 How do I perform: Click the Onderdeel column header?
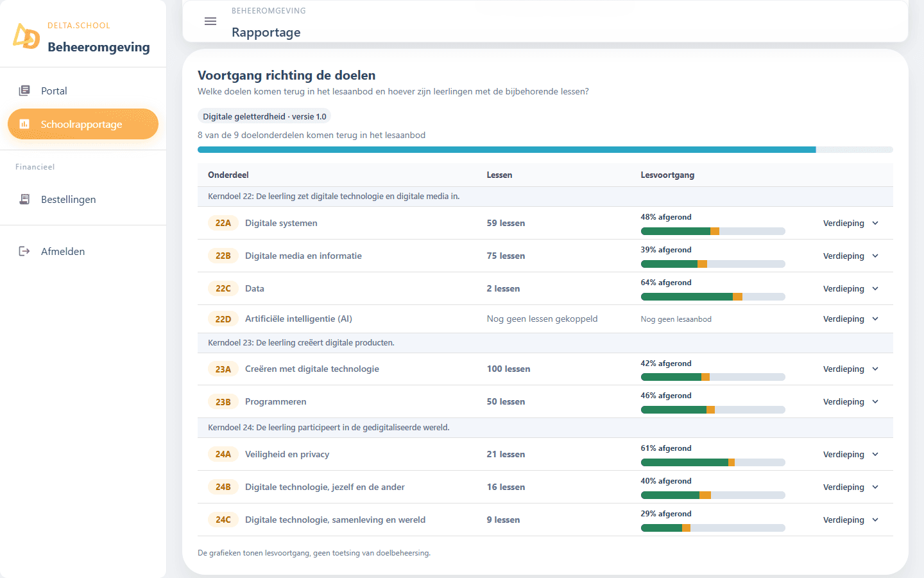(x=228, y=175)
